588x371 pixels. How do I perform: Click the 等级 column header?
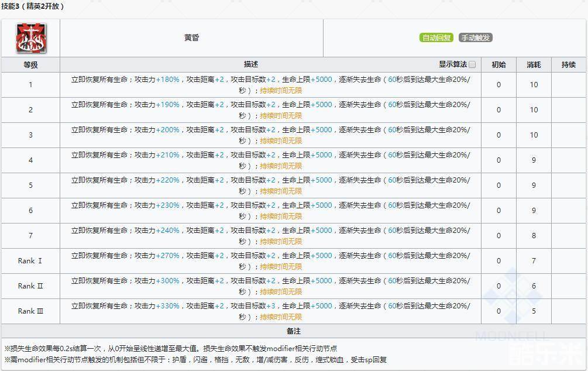click(30, 64)
